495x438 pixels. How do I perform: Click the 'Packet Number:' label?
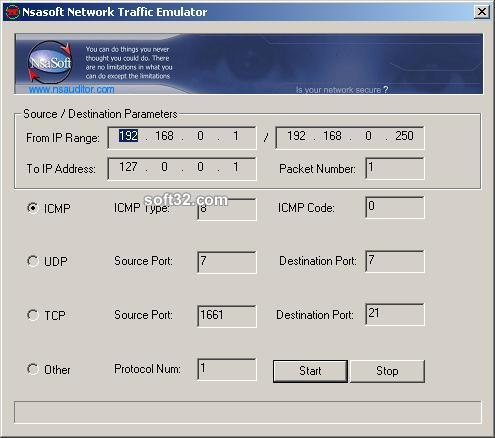[x=317, y=169]
